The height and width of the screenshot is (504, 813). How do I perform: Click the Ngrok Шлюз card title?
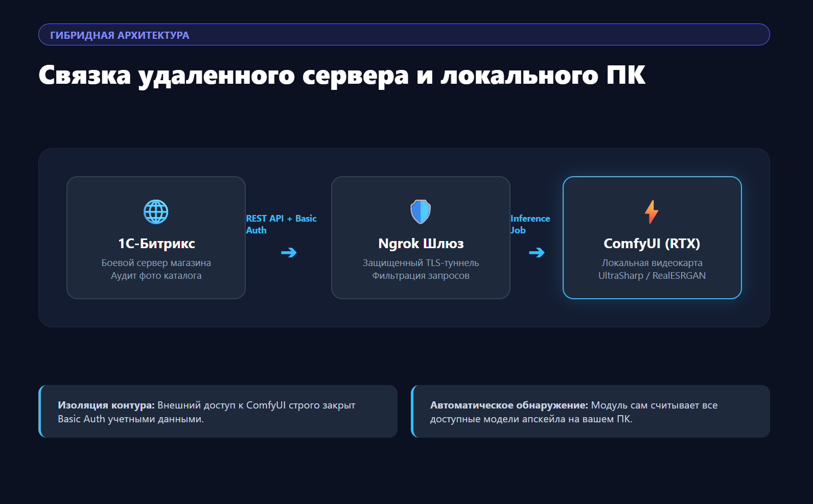pyautogui.click(x=421, y=244)
